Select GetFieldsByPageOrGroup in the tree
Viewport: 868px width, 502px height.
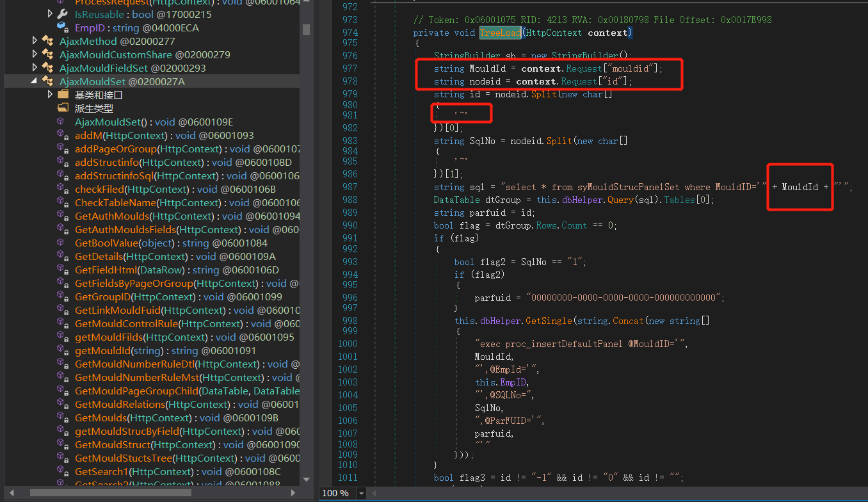click(x=187, y=283)
